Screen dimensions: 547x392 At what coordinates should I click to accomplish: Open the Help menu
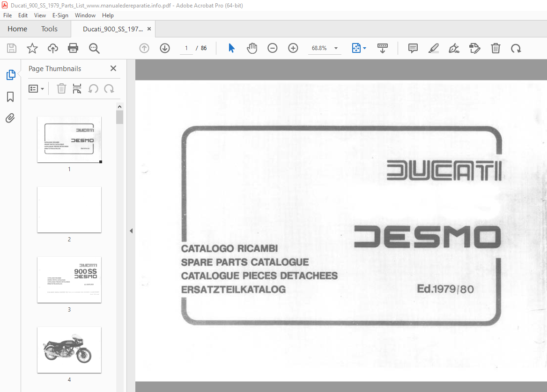click(108, 15)
